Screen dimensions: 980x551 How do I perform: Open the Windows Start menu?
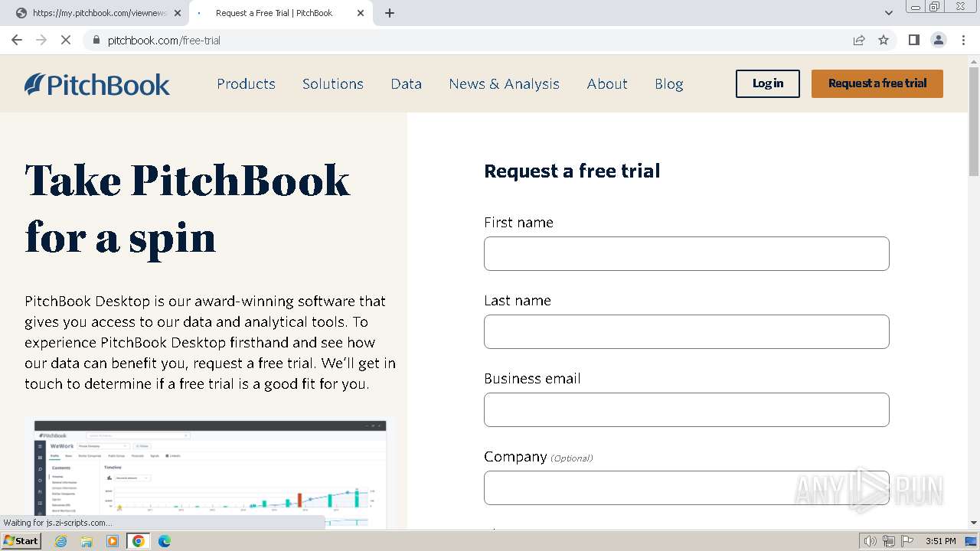click(21, 541)
